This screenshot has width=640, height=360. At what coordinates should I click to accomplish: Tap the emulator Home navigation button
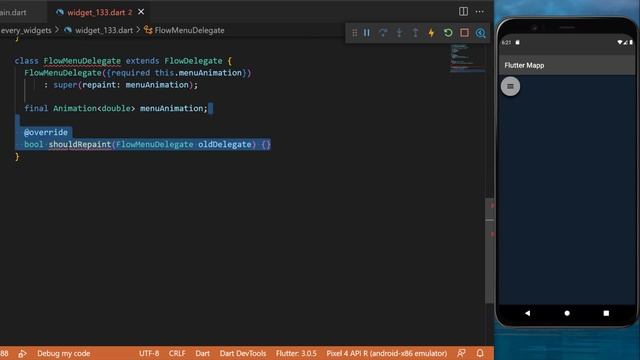click(567, 313)
